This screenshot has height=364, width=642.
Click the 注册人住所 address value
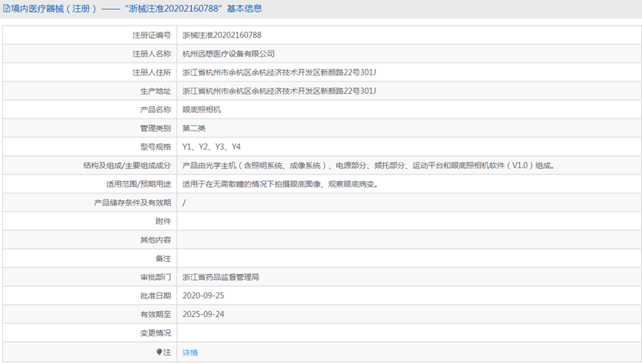(x=279, y=72)
